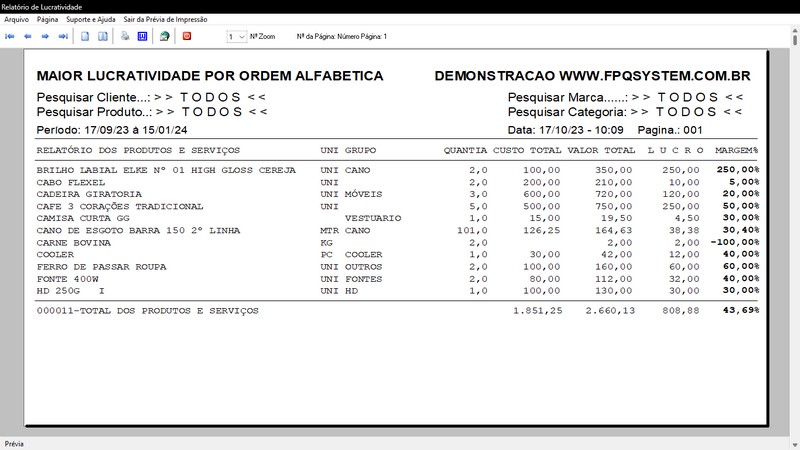Open the Arquivo menu
This screenshot has height=450, width=800.
16,19
